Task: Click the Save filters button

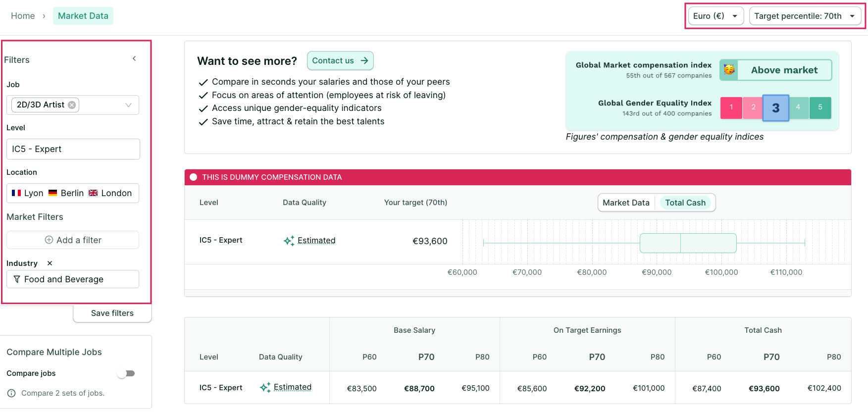Action: click(112, 313)
